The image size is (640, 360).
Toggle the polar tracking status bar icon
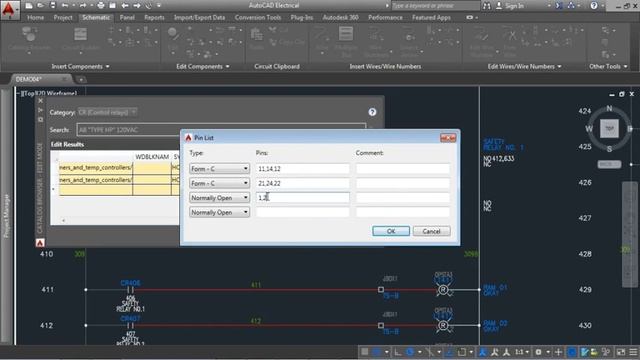410,351
